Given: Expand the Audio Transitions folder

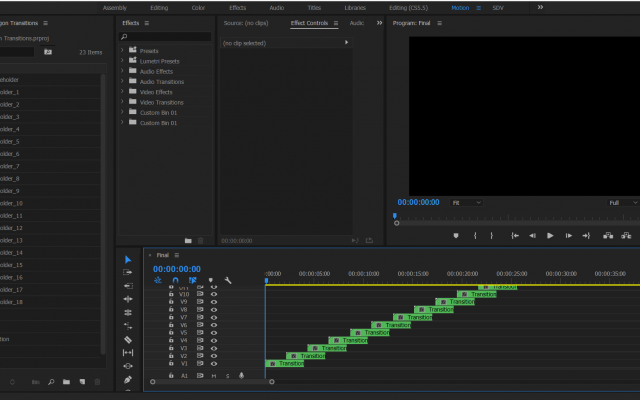Looking at the screenshot, I should pos(122,81).
